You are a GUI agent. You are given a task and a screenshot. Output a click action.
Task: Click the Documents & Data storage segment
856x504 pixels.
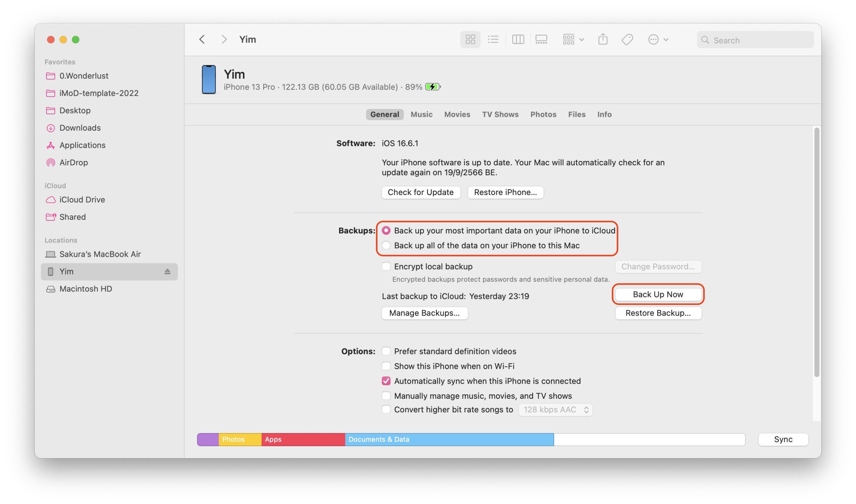[449, 440]
